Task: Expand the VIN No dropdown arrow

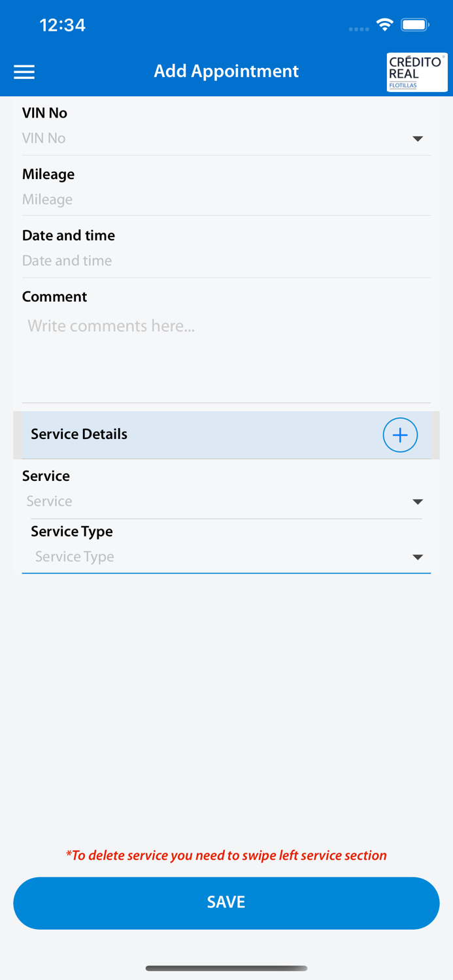Action: [418, 139]
